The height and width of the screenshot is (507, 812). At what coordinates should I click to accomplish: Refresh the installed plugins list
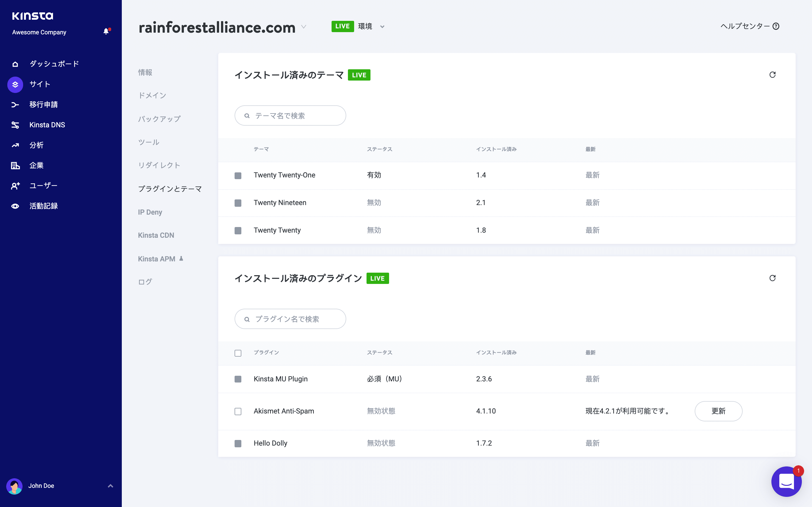[773, 278]
